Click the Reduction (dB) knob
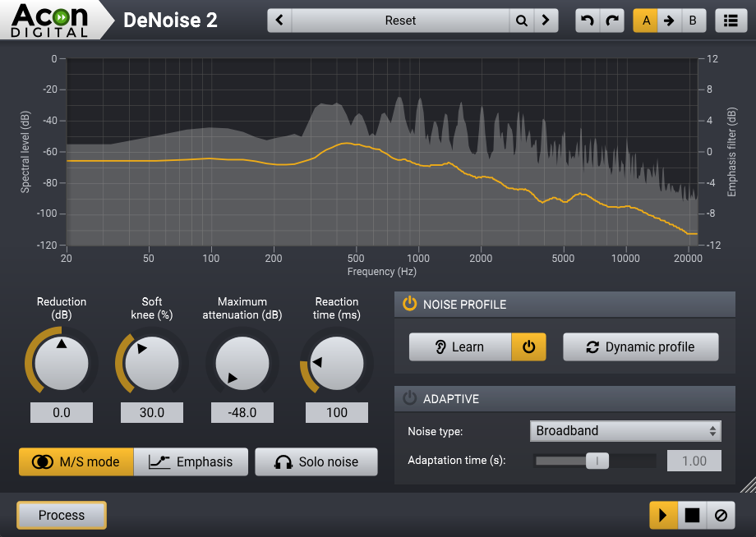The height and width of the screenshot is (537, 756). (x=62, y=363)
